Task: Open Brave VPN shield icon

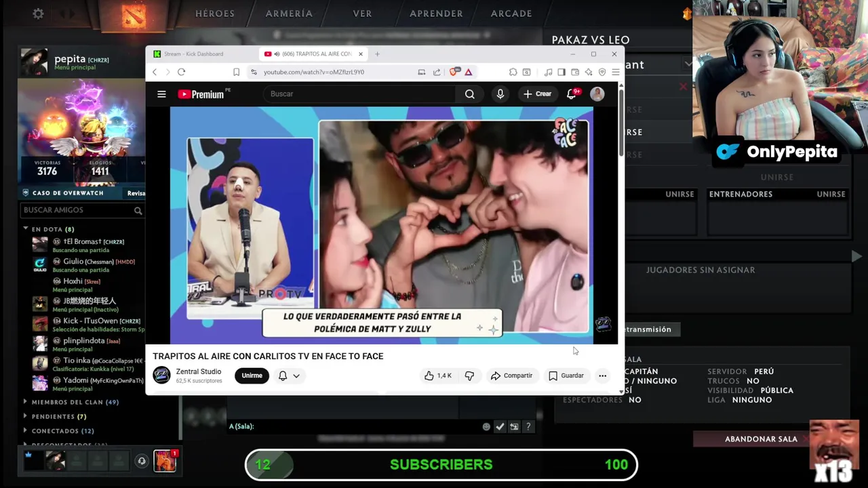Action: coord(602,72)
